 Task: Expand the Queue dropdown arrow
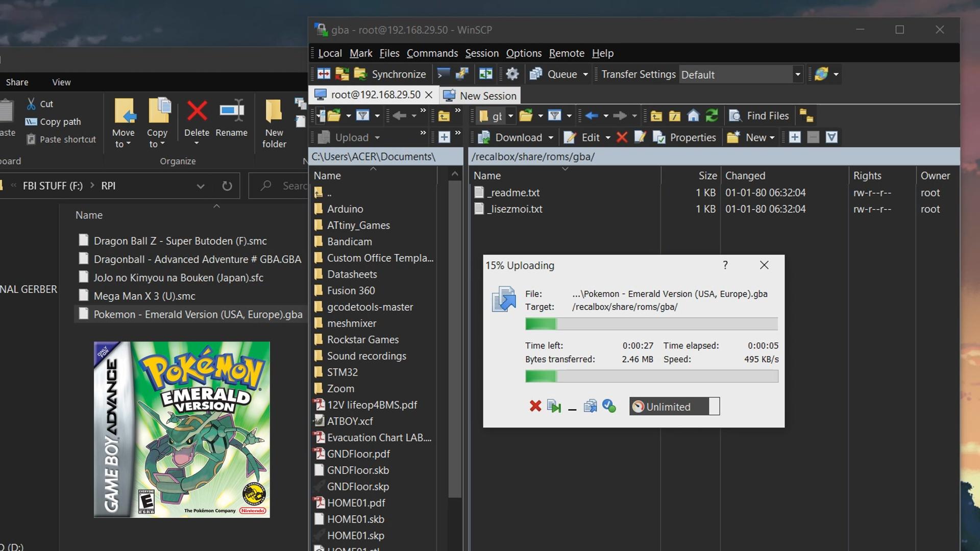click(585, 74)
